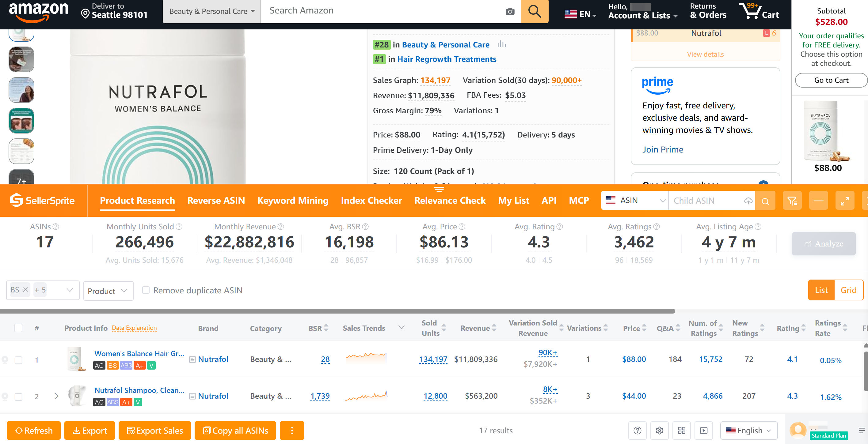Switch to List view

821,290
